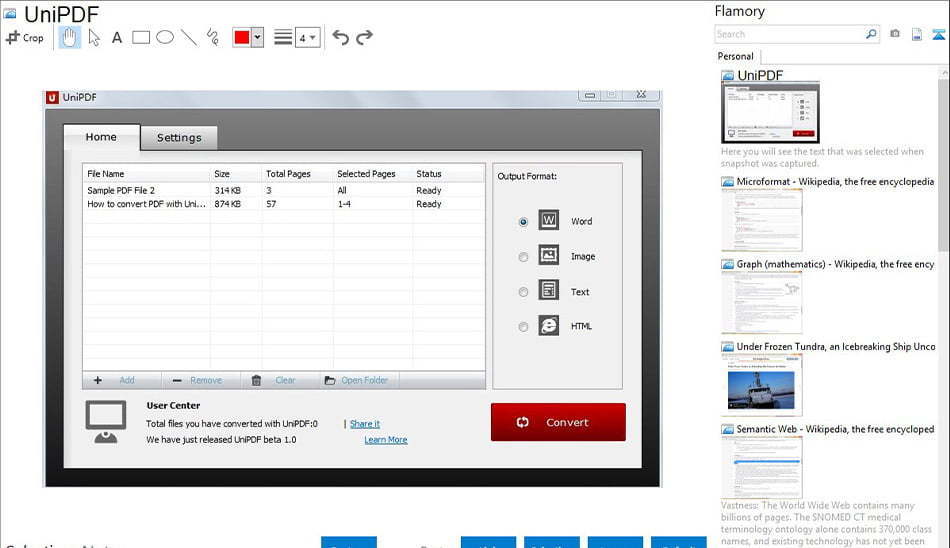
Task: Click the 'Microformat - Wikipedia' snapshot title
Action: 835,181
